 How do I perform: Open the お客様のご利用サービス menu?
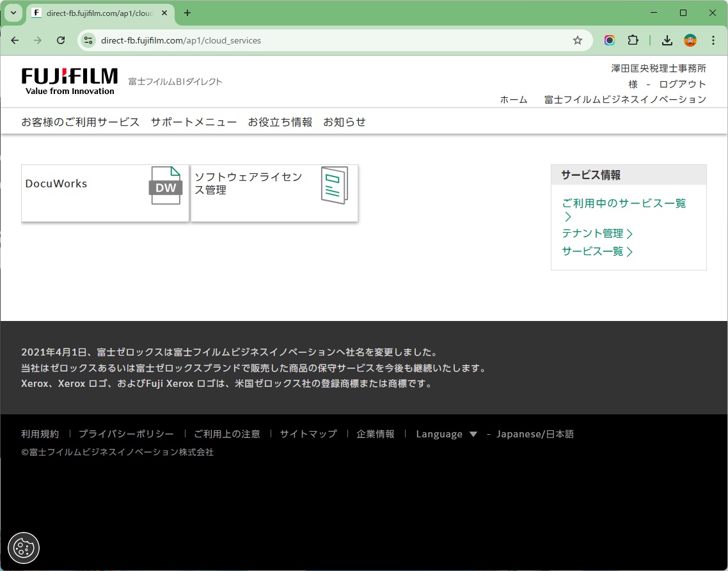pos(81,122)
